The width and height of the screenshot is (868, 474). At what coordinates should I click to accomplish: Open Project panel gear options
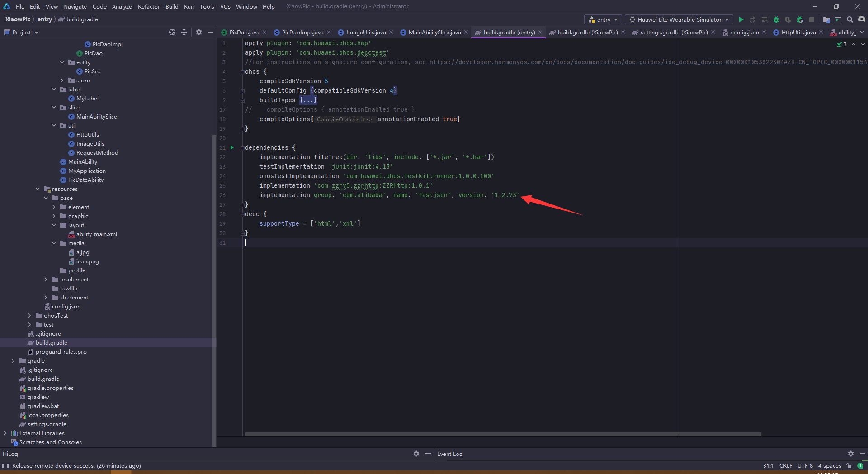199,32
